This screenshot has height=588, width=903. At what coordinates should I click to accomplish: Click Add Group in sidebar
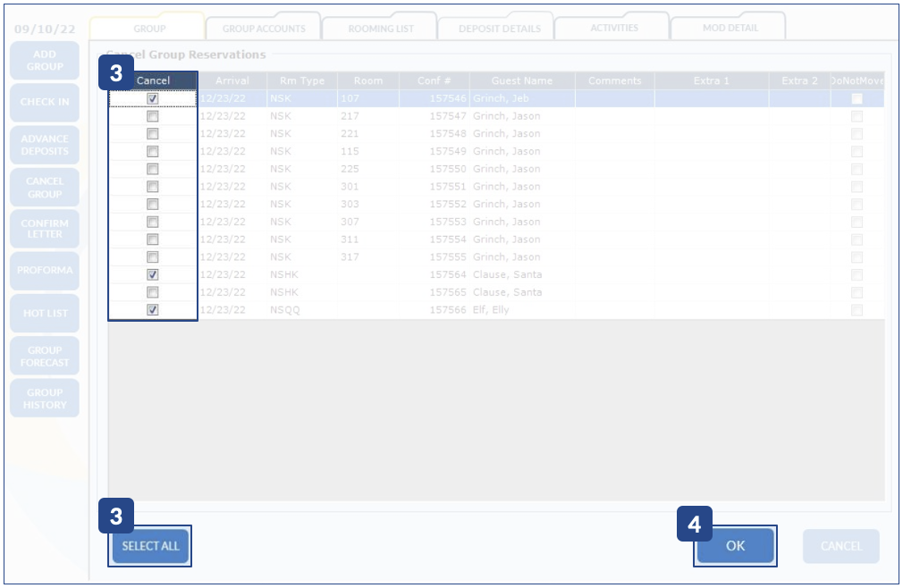(x=45, y=61)
